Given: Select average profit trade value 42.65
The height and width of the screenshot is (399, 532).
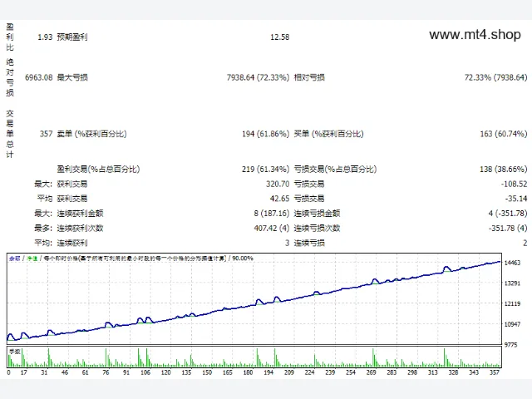Looking at the screenshot, I should point(279,199).
